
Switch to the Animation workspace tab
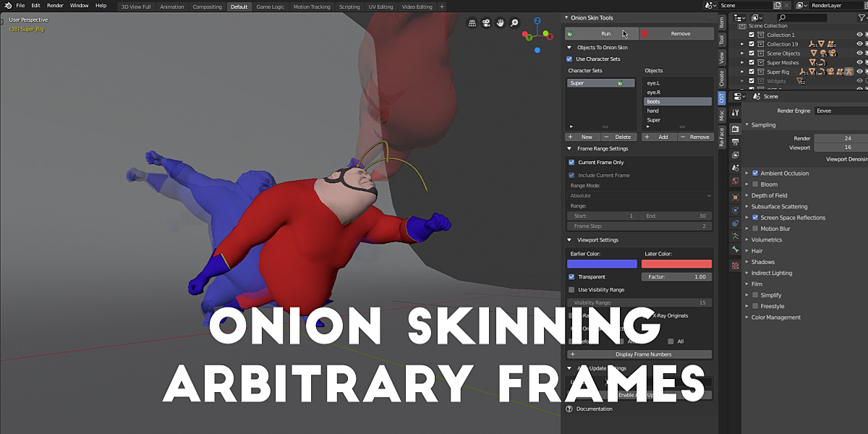point(171,7)
